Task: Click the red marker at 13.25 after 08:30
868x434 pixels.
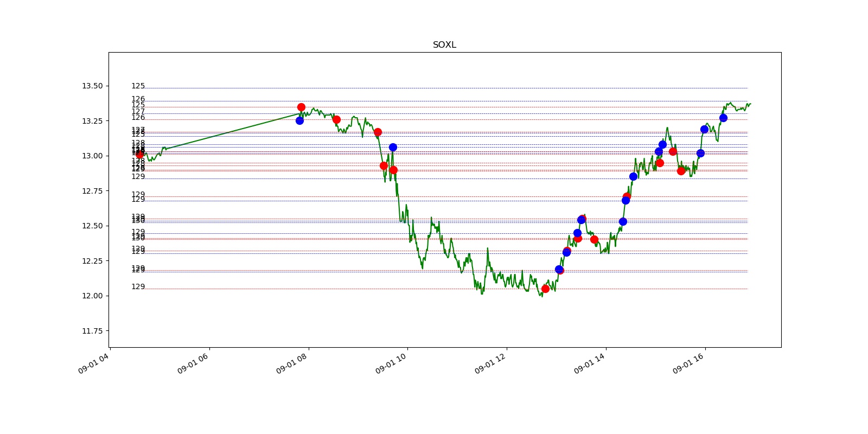Action: [x=336, y=119]
